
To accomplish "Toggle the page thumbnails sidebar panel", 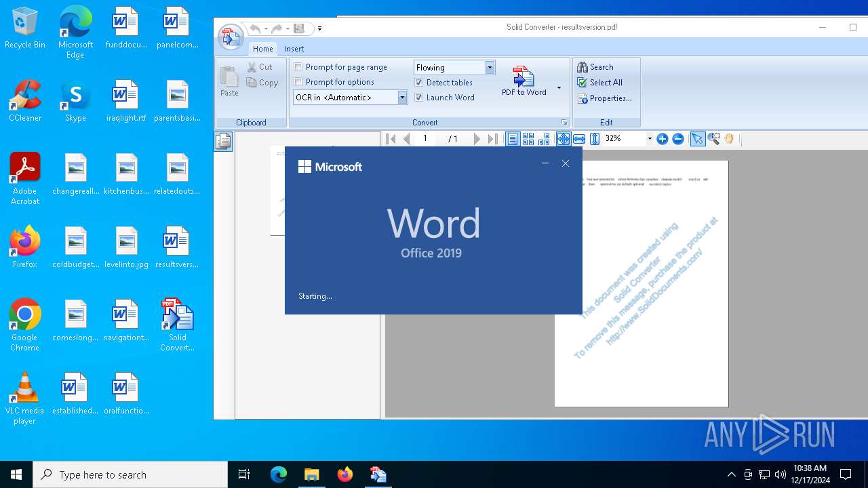I will [223, 142].
